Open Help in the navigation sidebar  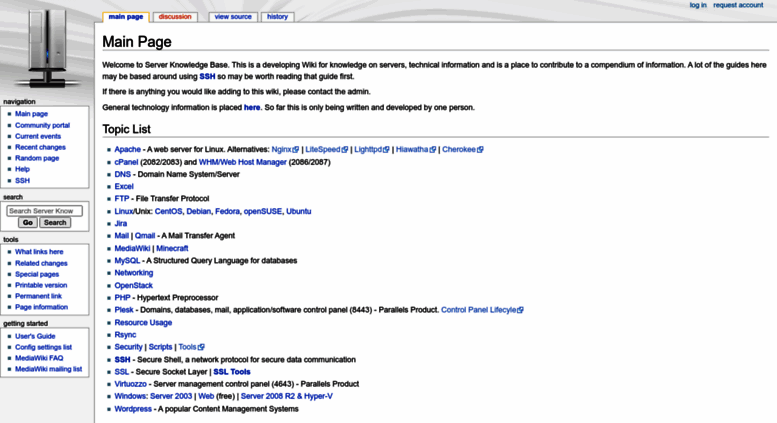[22, 169]
